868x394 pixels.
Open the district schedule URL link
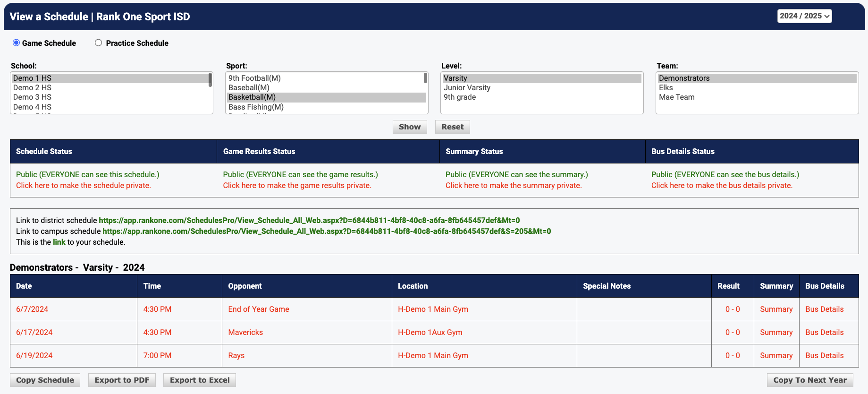[x=309, y=220]
